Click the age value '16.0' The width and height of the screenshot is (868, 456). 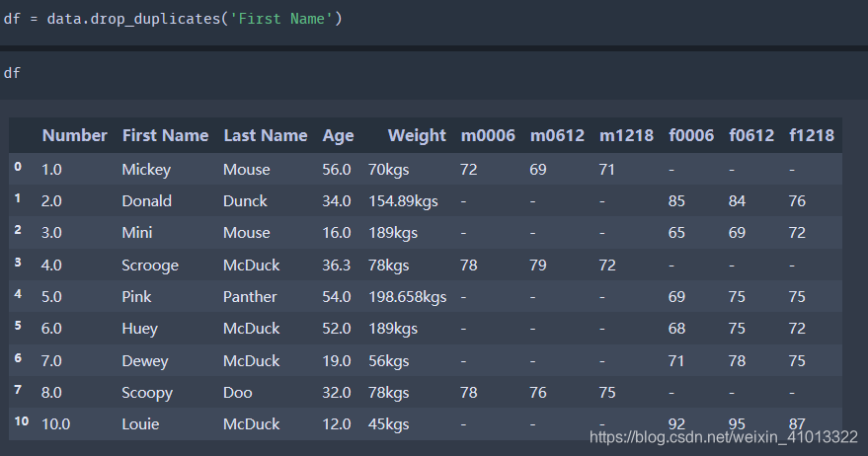point(337,232)
